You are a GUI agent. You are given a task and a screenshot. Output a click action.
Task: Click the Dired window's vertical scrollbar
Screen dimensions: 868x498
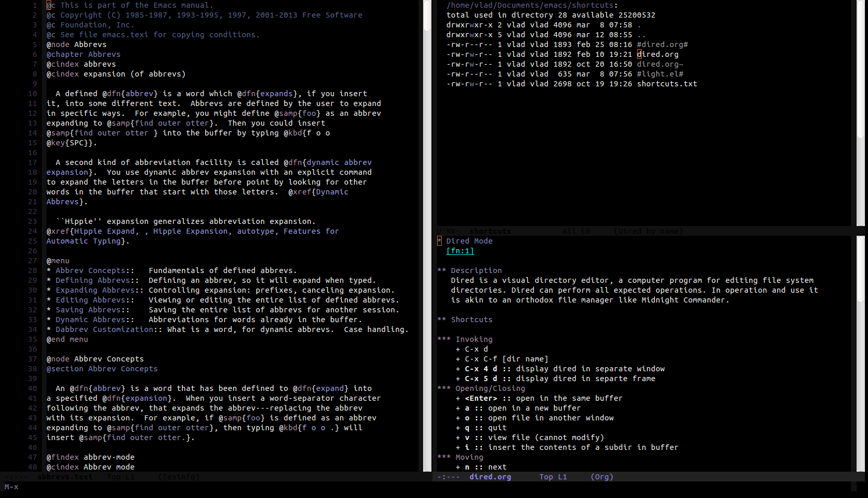pos(860,113)
